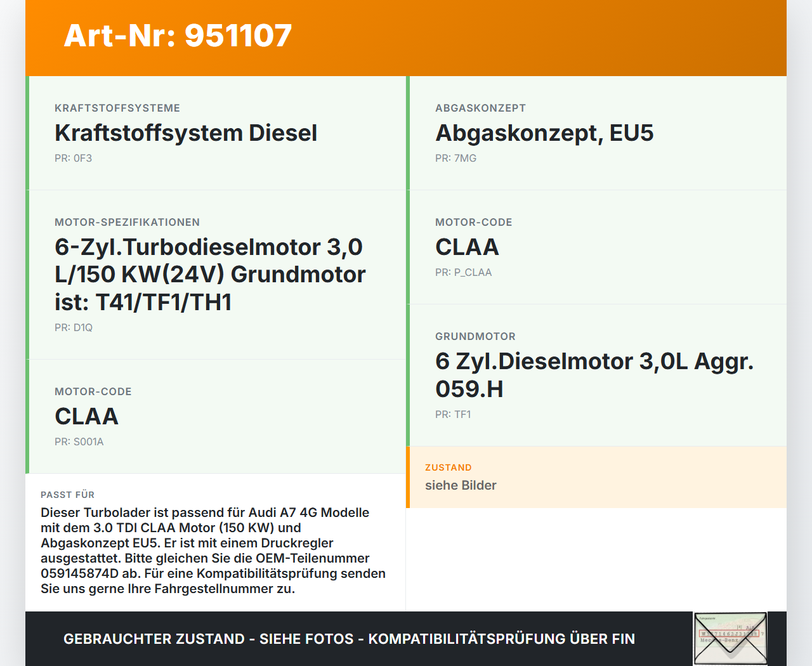Click the PASST FÜR label
Screen dimensions: 812x666
click(67, 495)
